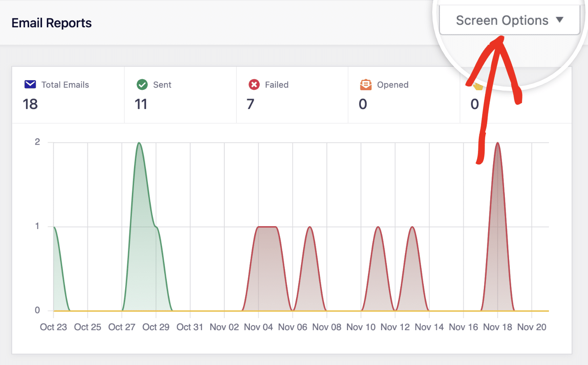Click the orange Opened envelope icon

[x=366, y=85]
